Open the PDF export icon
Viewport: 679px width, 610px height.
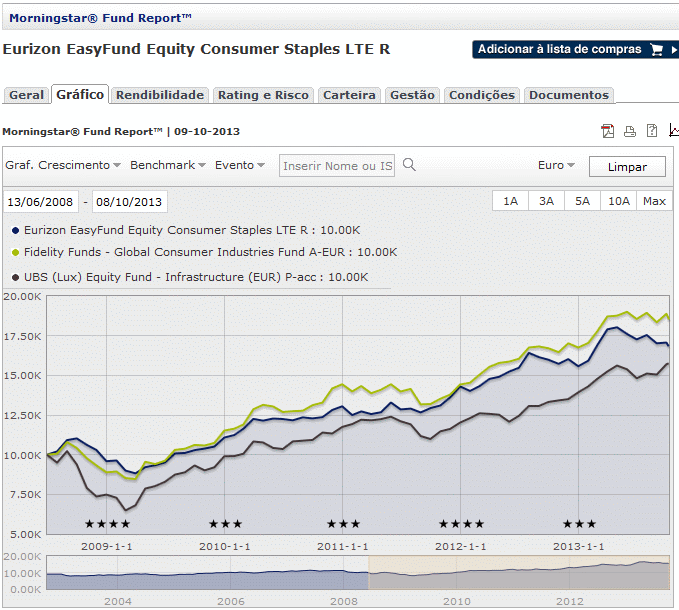(608, 131)
